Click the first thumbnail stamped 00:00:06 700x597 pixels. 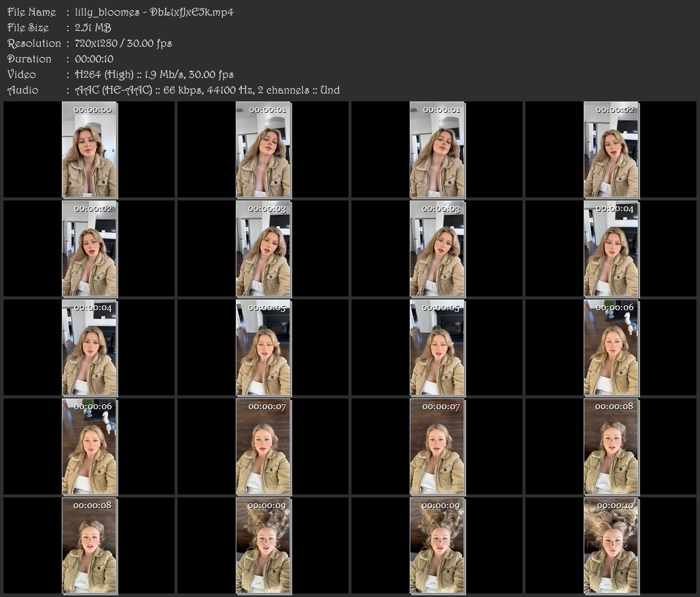coord(611,348)
